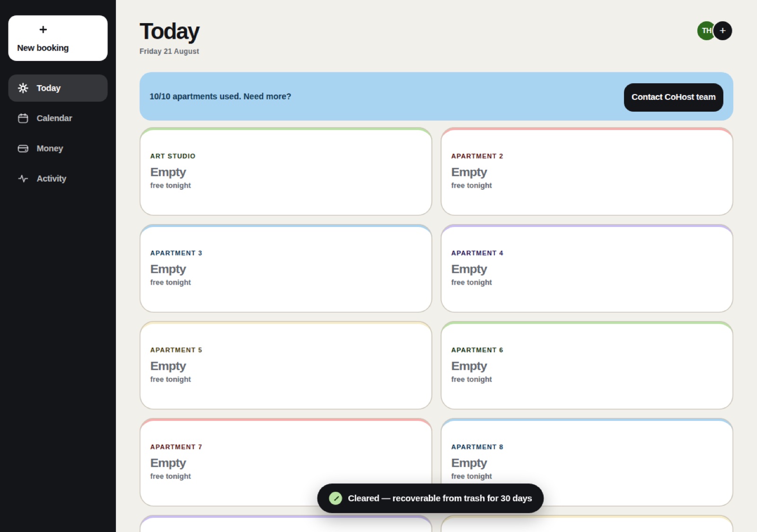The height and width of the screenshot is (532, 757).
Task: Open the Apartment 3 card
Action: 286,269
